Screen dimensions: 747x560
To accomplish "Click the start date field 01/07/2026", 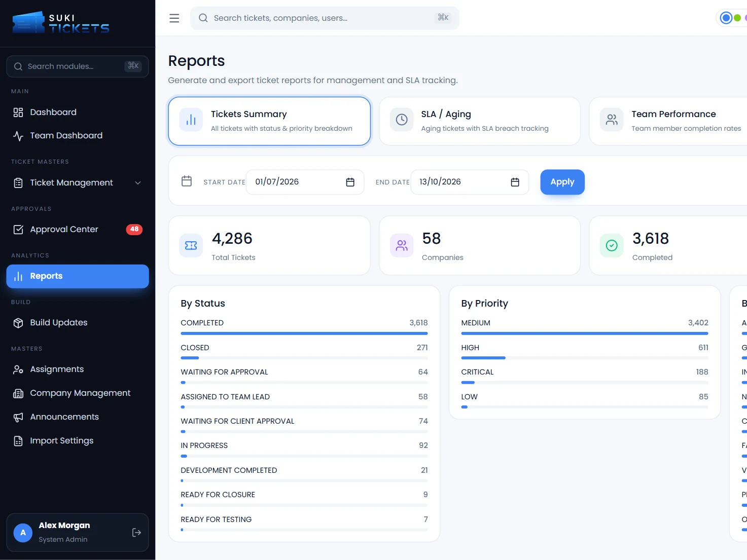I will [x=305, y=182].
